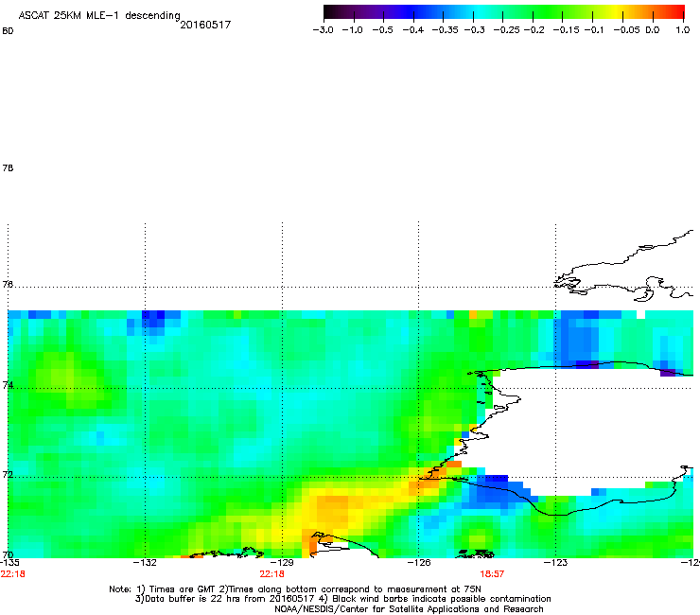Click the "1.0" color scale label
The width and height of the screenshot is (700, 615).
pyautogui.click(x=683, y=30)
